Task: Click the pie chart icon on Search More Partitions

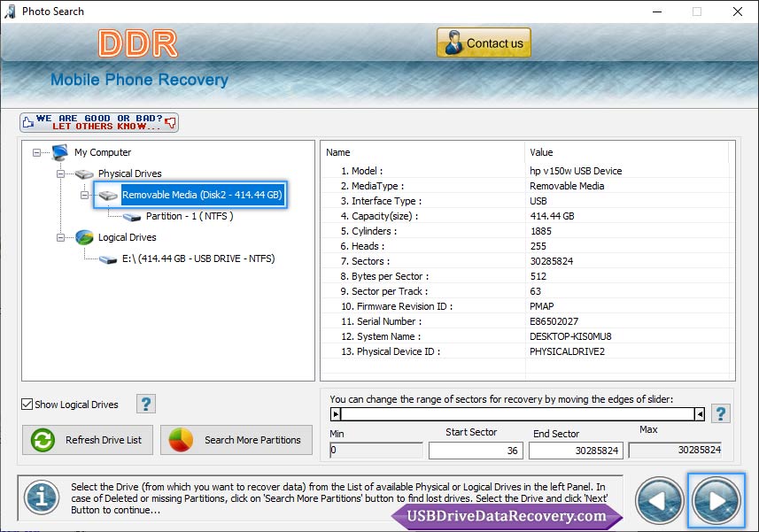Action: pos(181,440)
